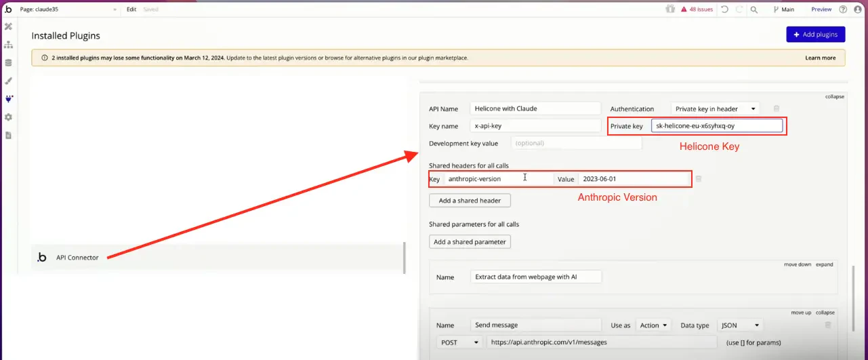Open the 'Use as' Action dropdown
The width and height of the screenshot is (868, 360).
(654, 325)
